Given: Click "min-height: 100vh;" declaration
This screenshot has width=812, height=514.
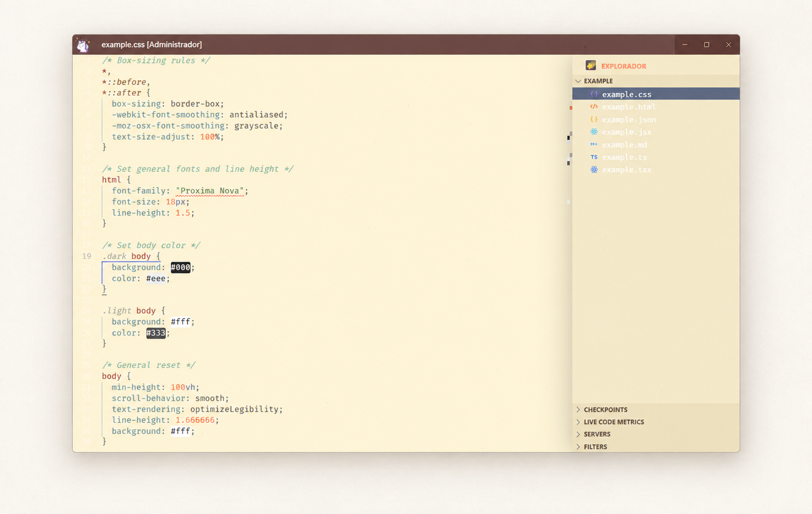Looking at the screenshot, I should click(156, 387).
